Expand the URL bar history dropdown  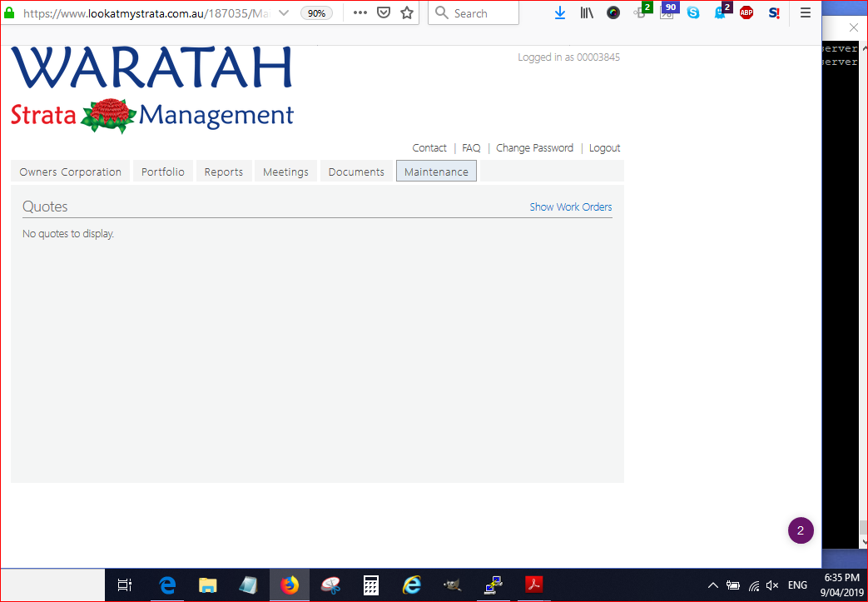(x=284, y=12)
